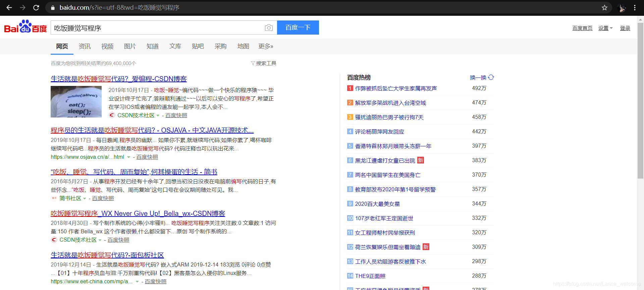Switch to the 地图 tab
Image resolution: width=644 pixels, height=290 pixels.
point(243,46)
